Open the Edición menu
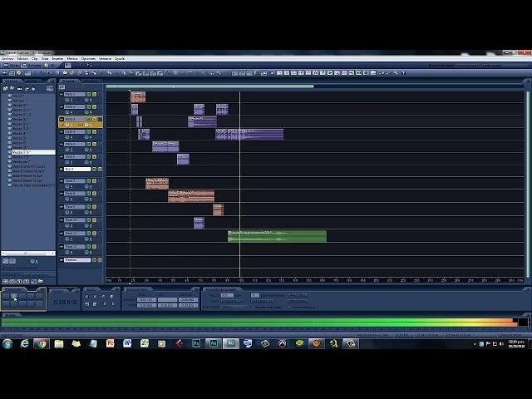This screenshot has height=399, width=532. (x=22, y=59)
